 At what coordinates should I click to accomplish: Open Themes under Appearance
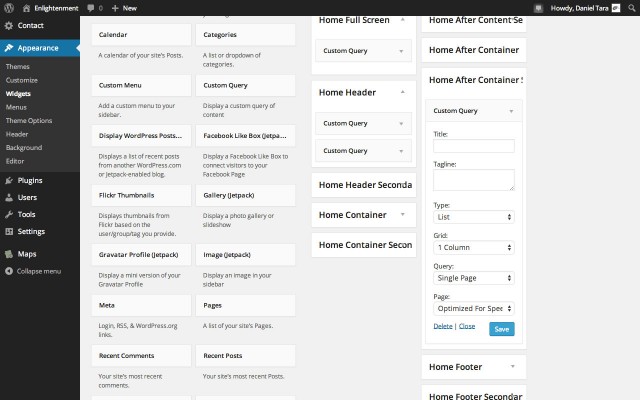[18, 67]
